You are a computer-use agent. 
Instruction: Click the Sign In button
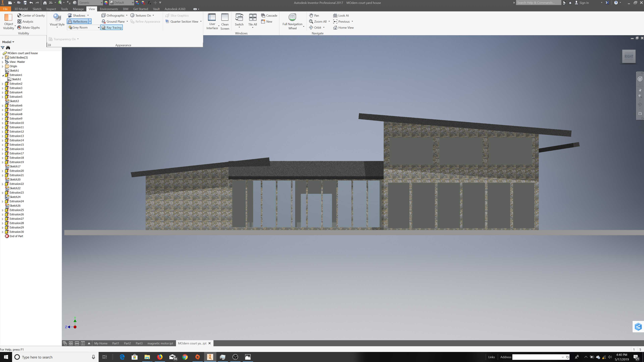(x=582, y=3)
